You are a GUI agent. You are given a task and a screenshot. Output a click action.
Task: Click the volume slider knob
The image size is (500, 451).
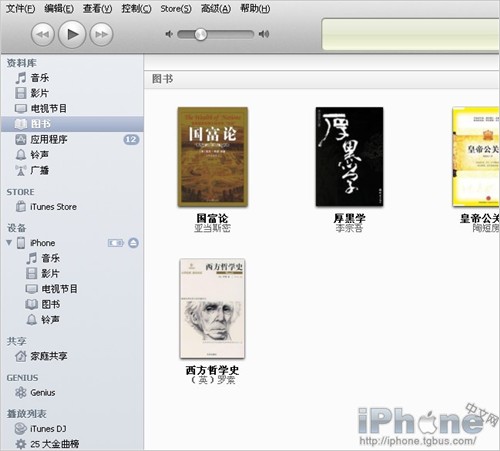coord(200,34)
